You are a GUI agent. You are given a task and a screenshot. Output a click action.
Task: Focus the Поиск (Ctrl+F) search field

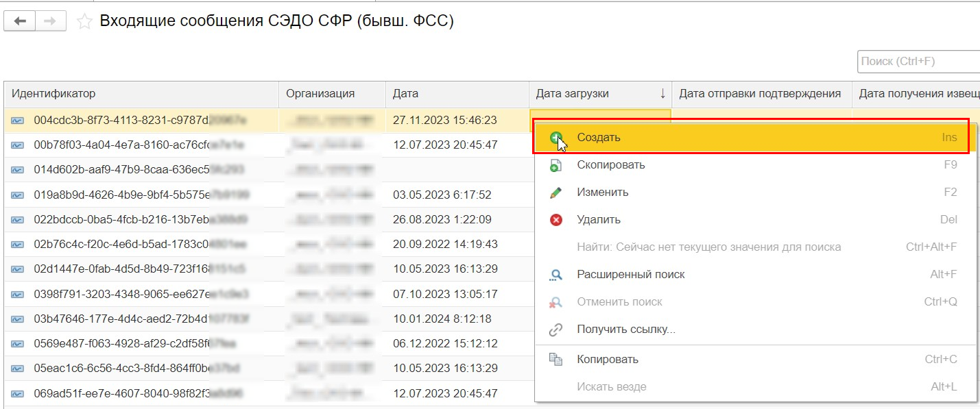(918, 62)
